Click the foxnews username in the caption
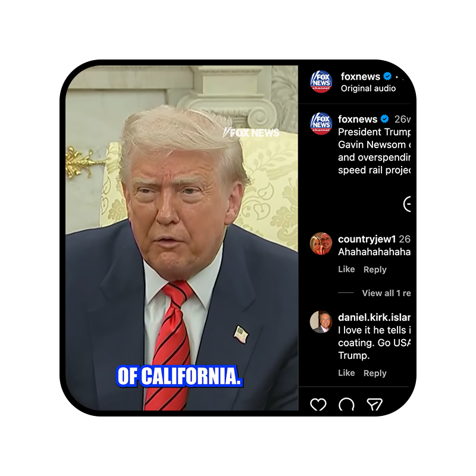Viewport: 476px width, 476px height. pyautogui.click(x=358, y=120)
